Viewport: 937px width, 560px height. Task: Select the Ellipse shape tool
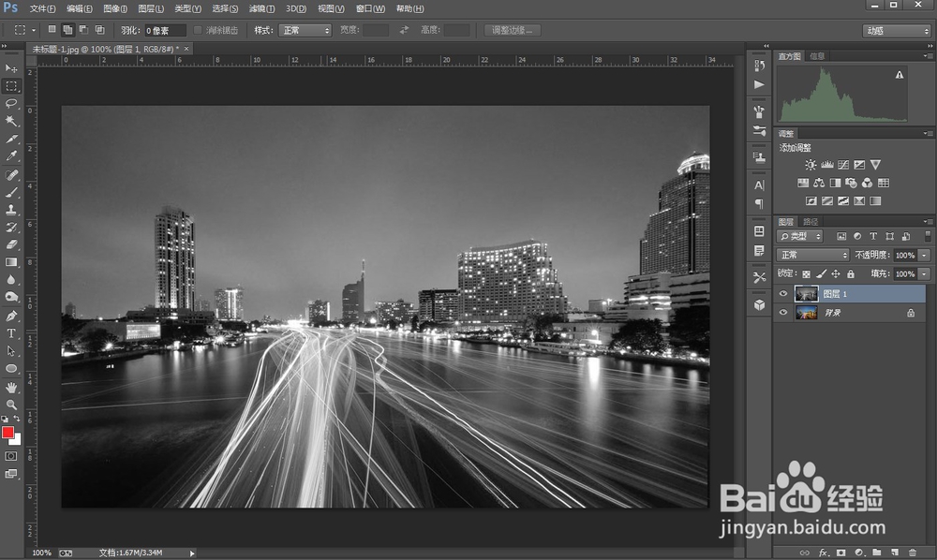click(10, 368)
